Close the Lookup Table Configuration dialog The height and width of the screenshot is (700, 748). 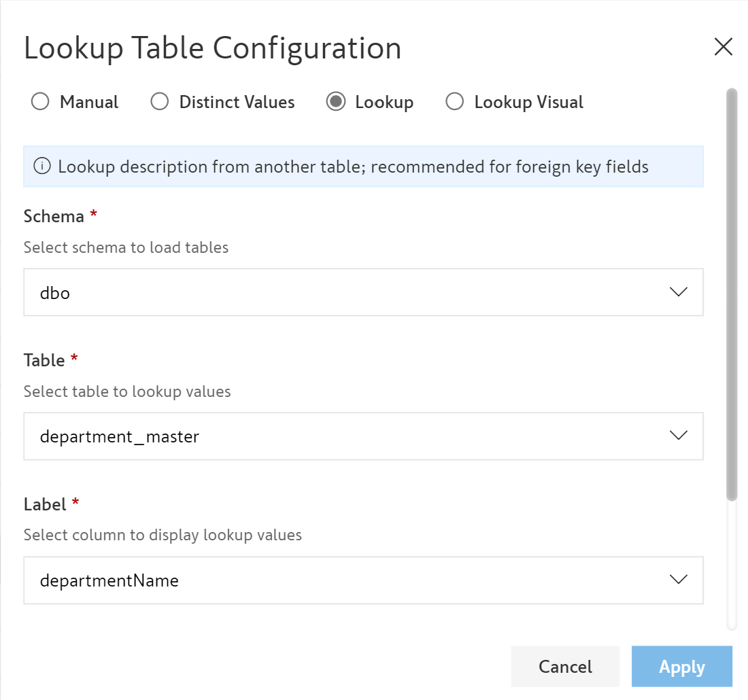coord(723,47)
